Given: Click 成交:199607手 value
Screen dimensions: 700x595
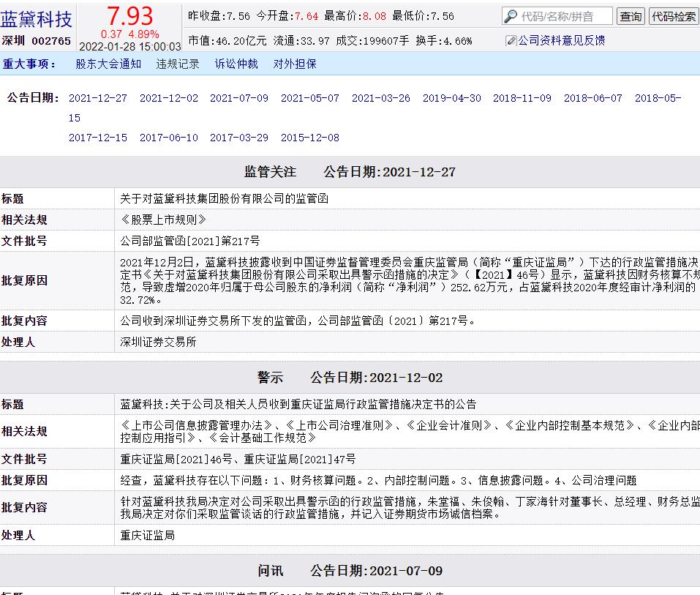Looking at the screenshot, I should tap(372, 41).
